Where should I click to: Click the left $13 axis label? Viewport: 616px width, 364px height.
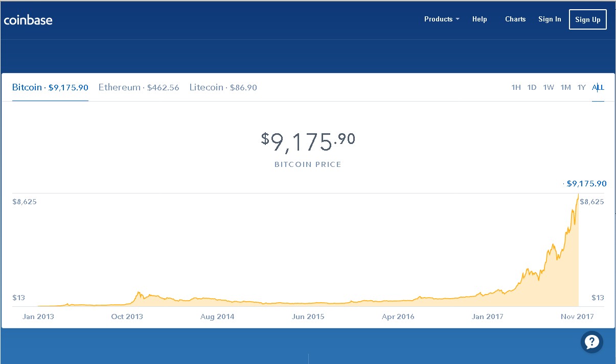pyautogui.click(x=18, y=297)
